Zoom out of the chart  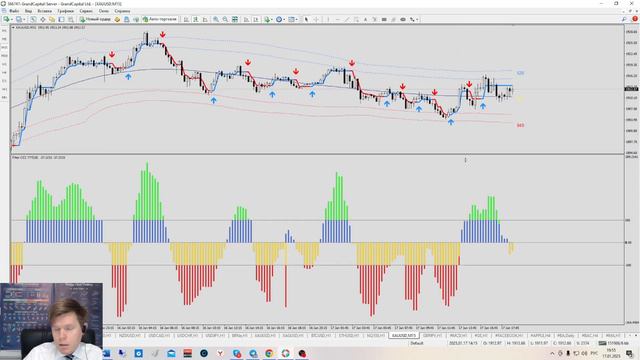[225, 19]
